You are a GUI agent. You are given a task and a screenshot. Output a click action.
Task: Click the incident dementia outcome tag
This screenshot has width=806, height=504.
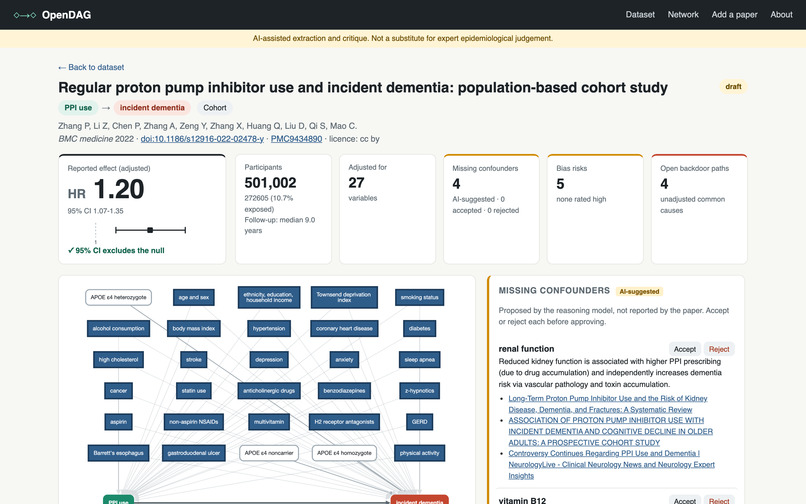click(x=152, y=107)
